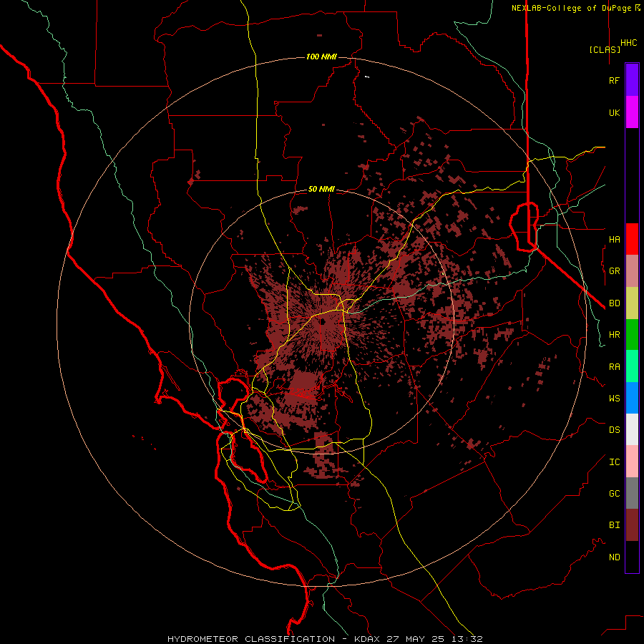Click the BI brown legend swatch
The height and width of the screenshot is (644, 644).
pos(632,525)
